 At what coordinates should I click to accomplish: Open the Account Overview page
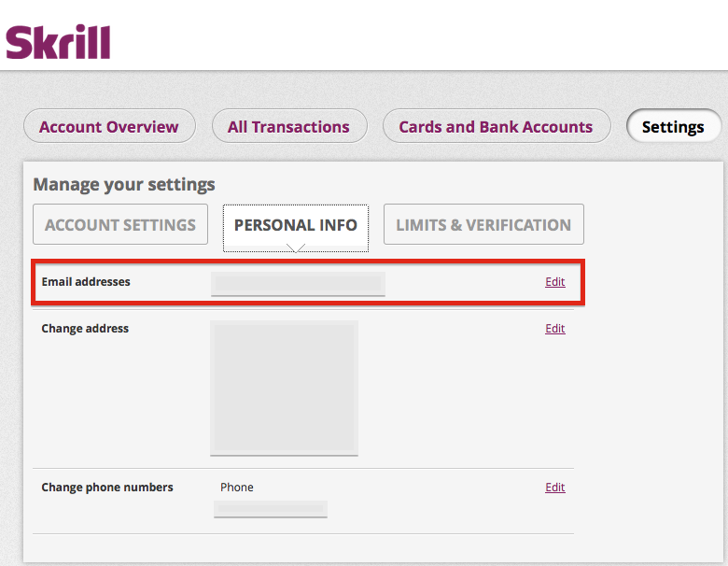click(x=109, y=126)
